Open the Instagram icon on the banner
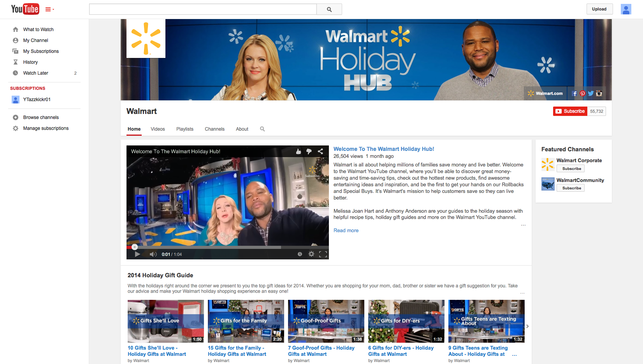This screenshot has width=643, height=364. click(x=599, y=93)
